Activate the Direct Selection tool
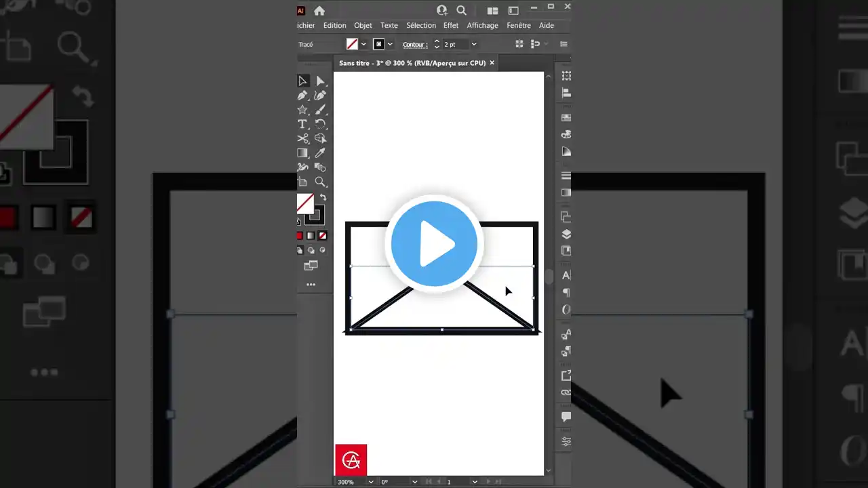The image size is (868, 488). 320,81
